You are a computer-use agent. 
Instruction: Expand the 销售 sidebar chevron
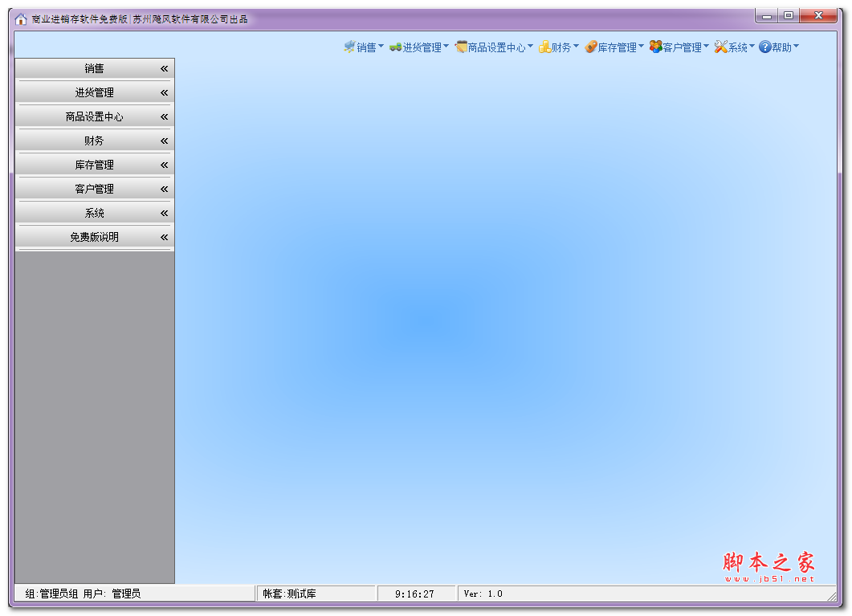pyautogui.click(x=164, y=68)
